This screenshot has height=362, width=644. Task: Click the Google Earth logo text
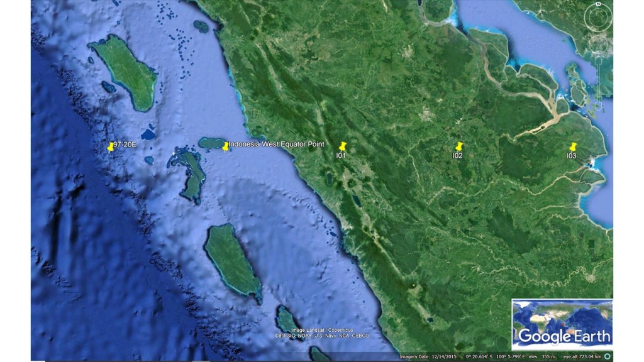pyautogui.click(x=563, y=337)
